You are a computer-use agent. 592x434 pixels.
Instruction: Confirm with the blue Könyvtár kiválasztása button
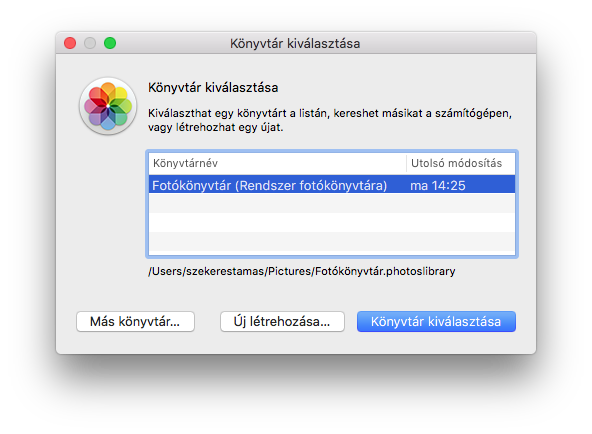pyautogui.click(x=436, y=322)
